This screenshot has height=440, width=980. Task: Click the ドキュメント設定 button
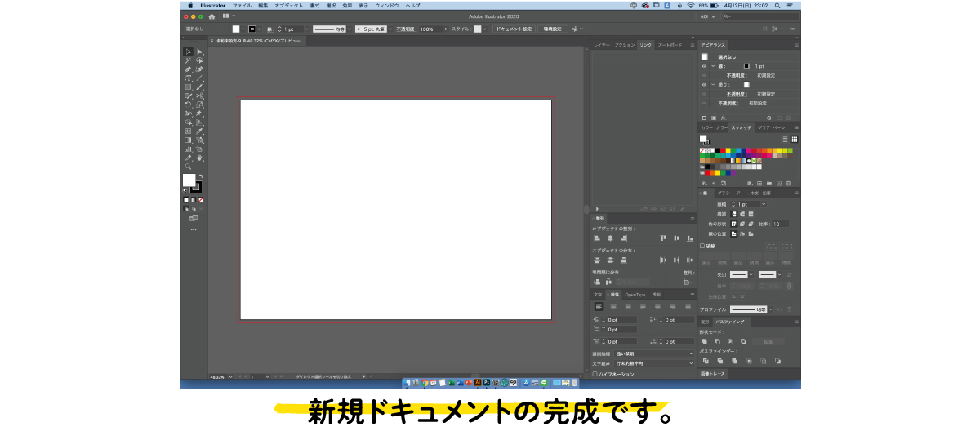click(x=514, y=29)
